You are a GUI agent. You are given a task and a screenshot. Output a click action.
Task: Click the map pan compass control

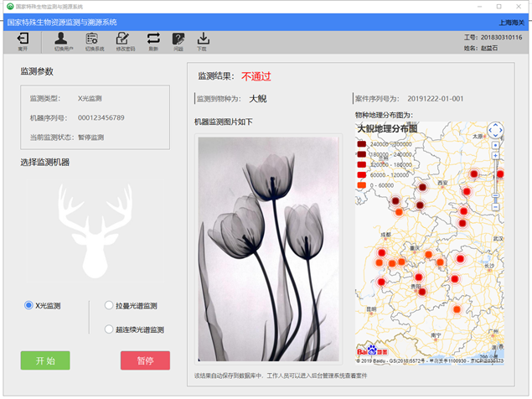[x=495, y=131]
